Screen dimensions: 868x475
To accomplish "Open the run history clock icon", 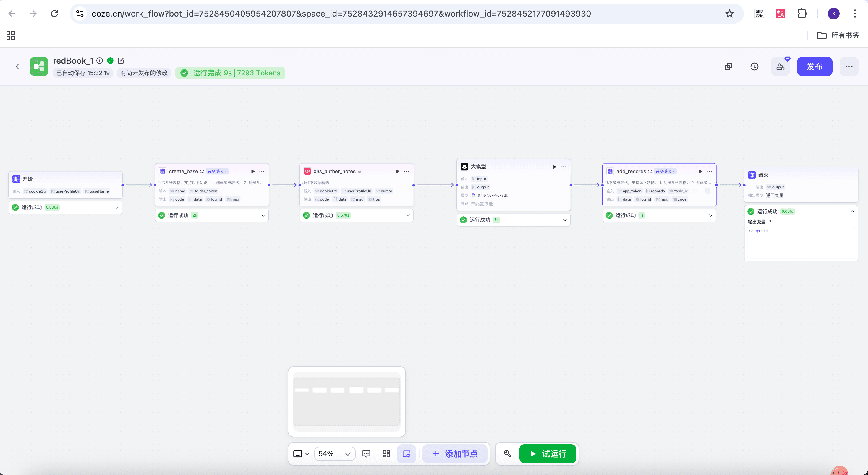I will [x=754, y=66].
